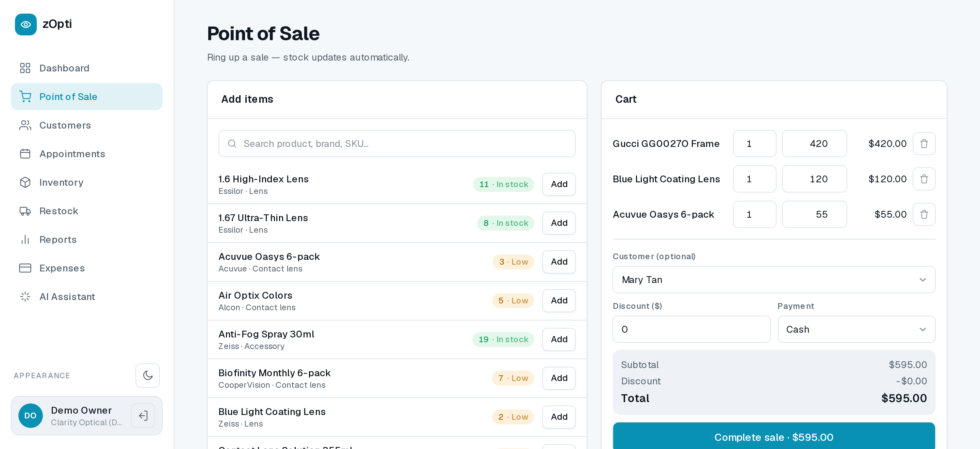Screen dimensions: 980x449
Task: Add Air Optix Colors to cart
Action: pyautogui.click(x=559, y=300)
